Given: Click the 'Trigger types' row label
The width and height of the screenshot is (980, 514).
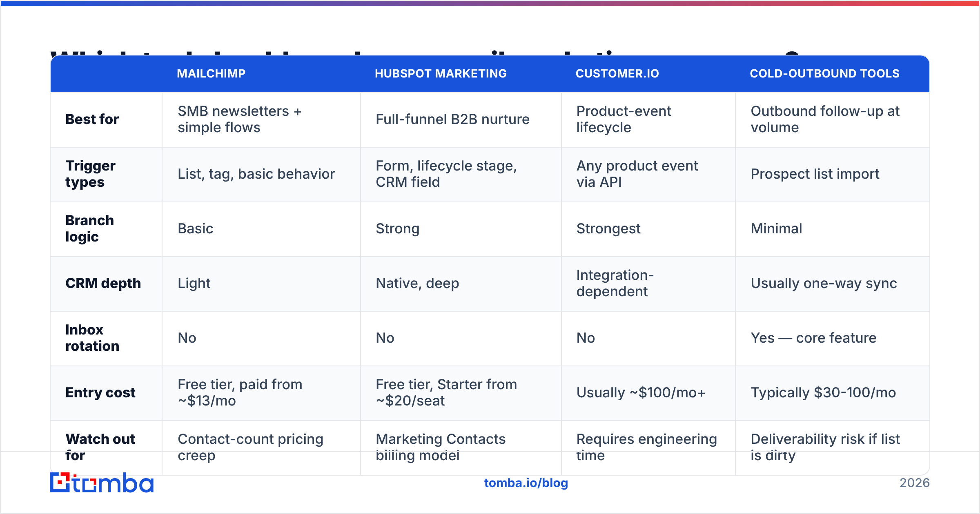Looking at the screenshot, I should (x=90, y=174).
